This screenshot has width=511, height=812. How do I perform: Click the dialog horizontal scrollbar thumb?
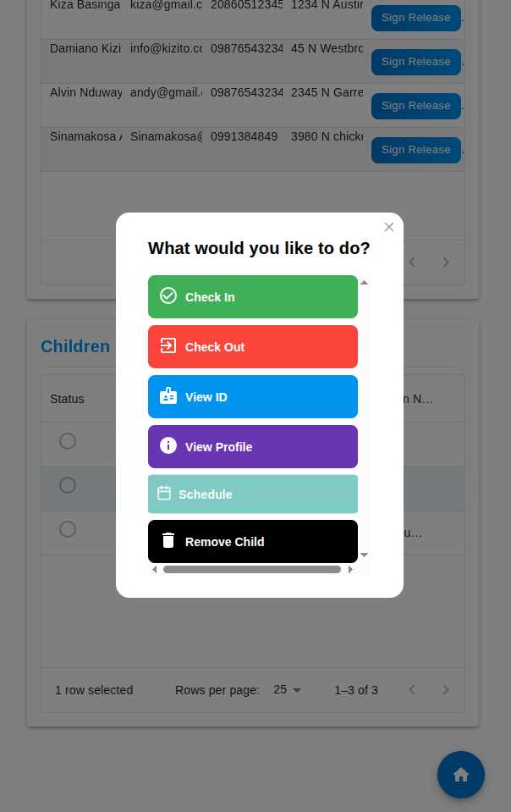pos(252,570)
